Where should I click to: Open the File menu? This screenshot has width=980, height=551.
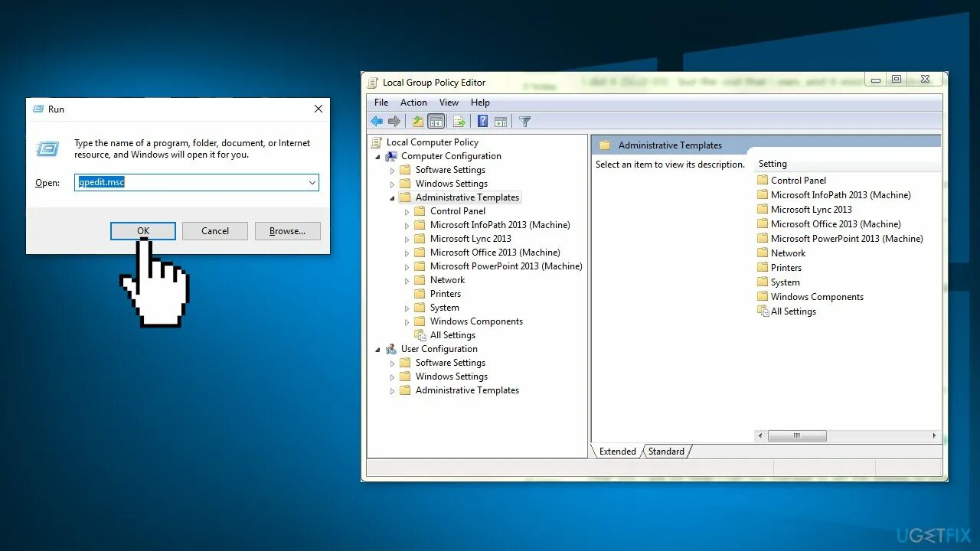381,103
